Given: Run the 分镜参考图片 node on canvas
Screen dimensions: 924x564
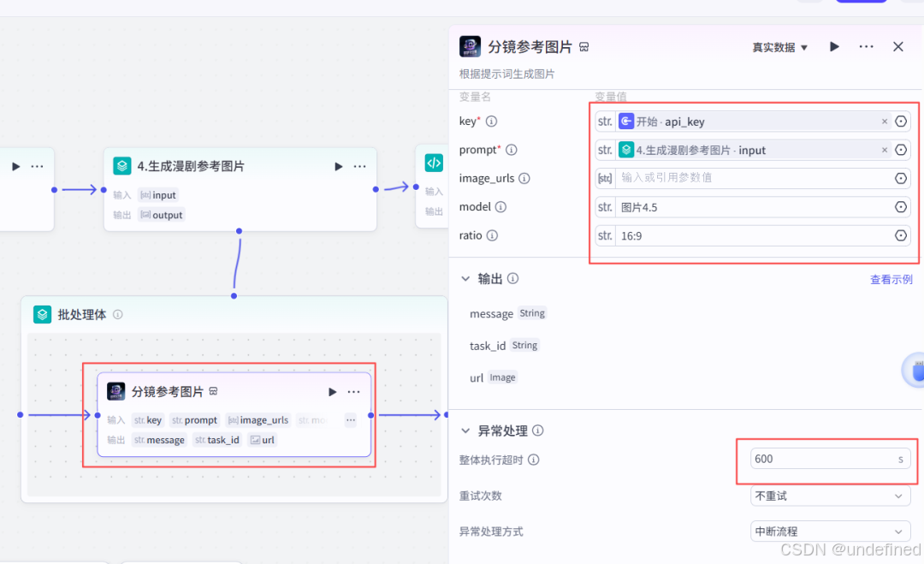Looking at the screenshot, I should (x=332, y=392).
